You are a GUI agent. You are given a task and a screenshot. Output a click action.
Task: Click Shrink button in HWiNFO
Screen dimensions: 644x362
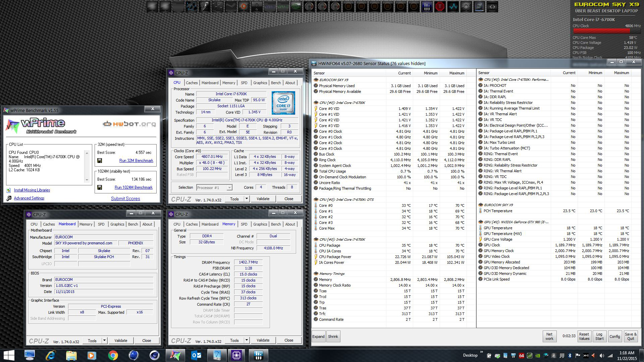pyautogui.click(x=333, y=337)
